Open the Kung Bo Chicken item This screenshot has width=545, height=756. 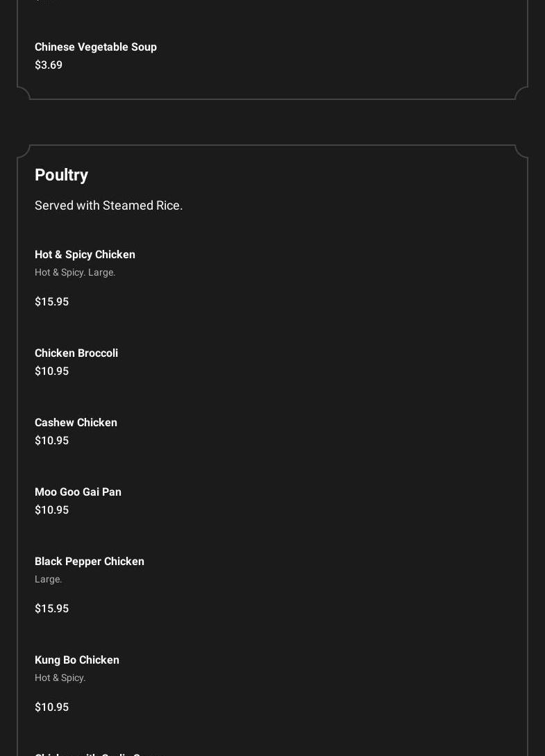[x=76, y=660]
